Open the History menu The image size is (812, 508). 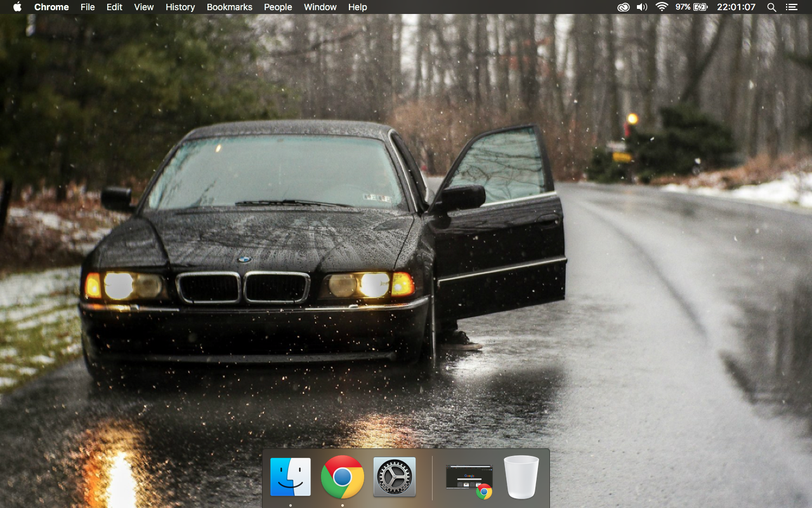pos(180,7)
